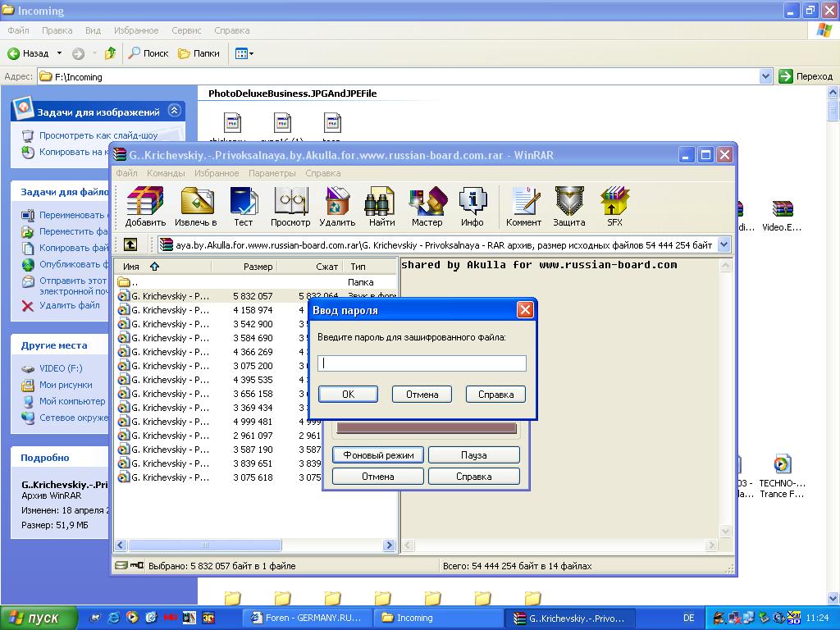Image resolution: width=840 pixels, height=630 pixels.
Task: Open the WinRAR archive path dropdown
Action: coord(724,244)
